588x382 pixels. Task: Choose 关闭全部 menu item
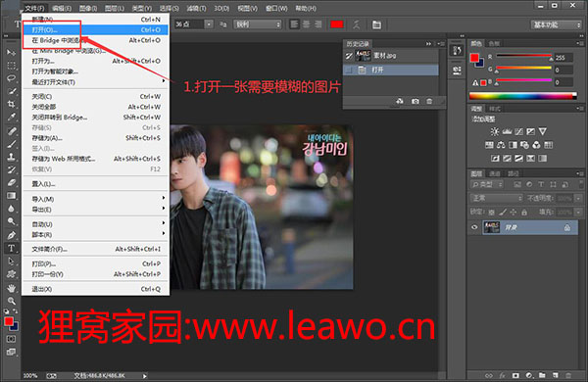(96, 107)
